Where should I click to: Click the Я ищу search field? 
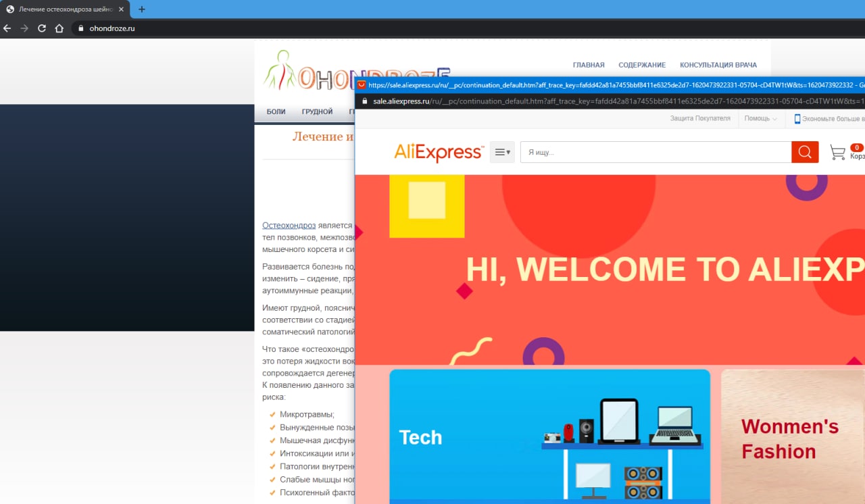(656, 152)
